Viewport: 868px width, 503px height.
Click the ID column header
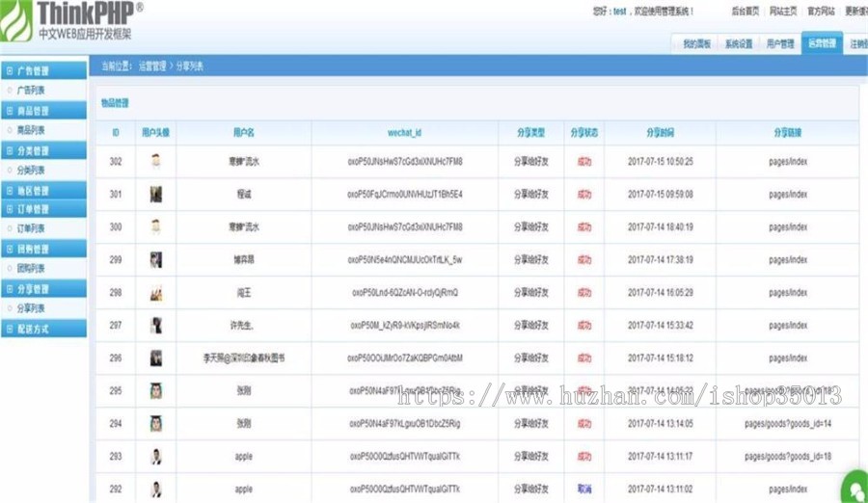pyautogui.click(x=116, y=133)
